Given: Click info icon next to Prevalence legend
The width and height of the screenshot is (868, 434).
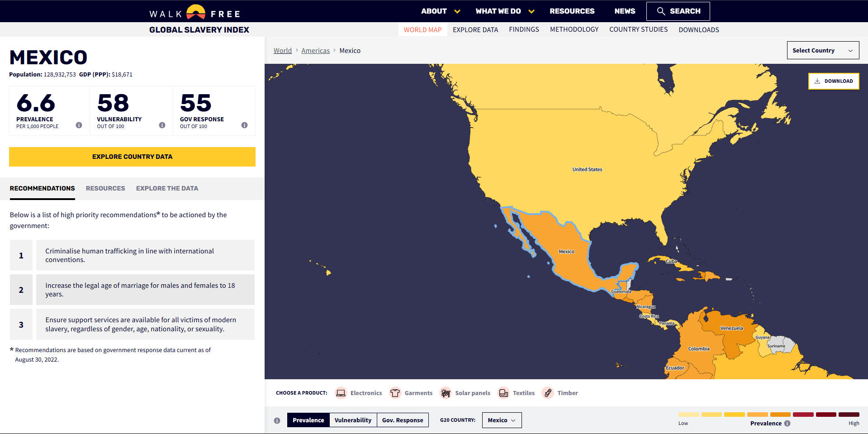Looking at the screenshot, I should click(x=787, y=423).
